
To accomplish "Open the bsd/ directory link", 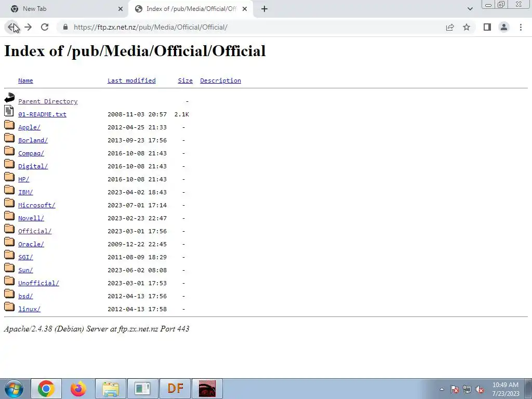I will (x=25, y=296).
